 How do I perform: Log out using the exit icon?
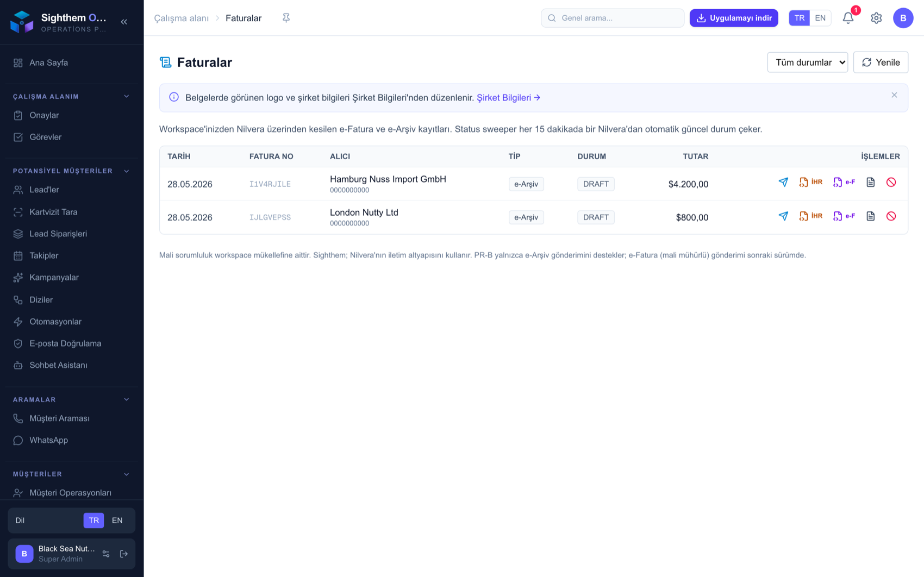coord(124,554)
